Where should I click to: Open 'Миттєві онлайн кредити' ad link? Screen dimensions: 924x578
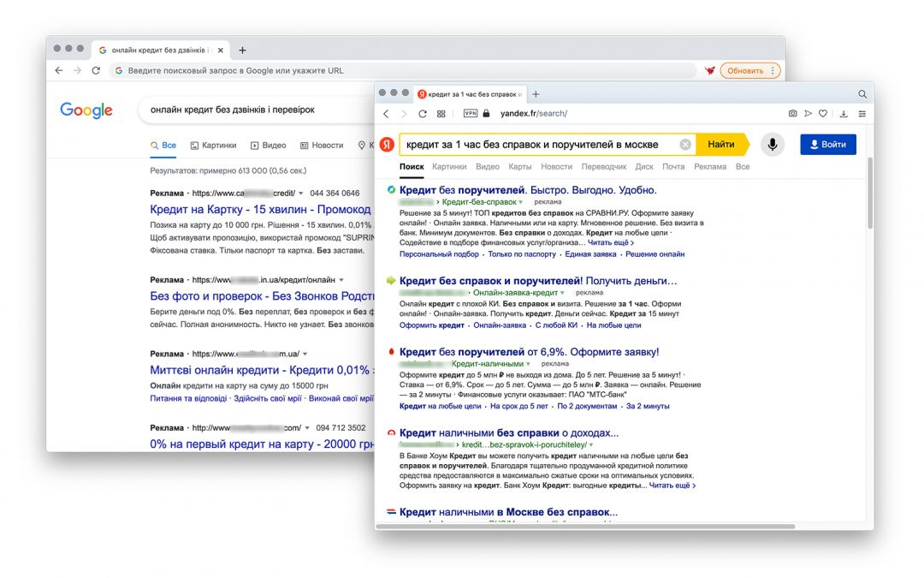point(263,370)
